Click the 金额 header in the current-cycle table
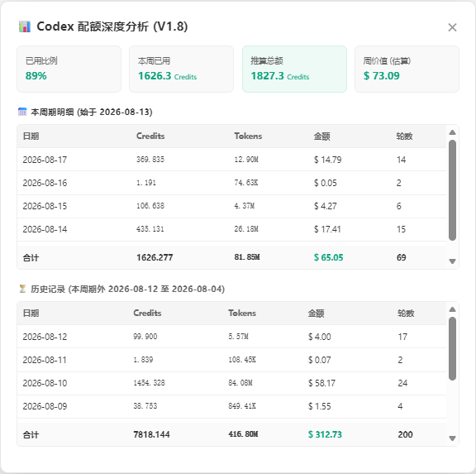 (321, 136)
